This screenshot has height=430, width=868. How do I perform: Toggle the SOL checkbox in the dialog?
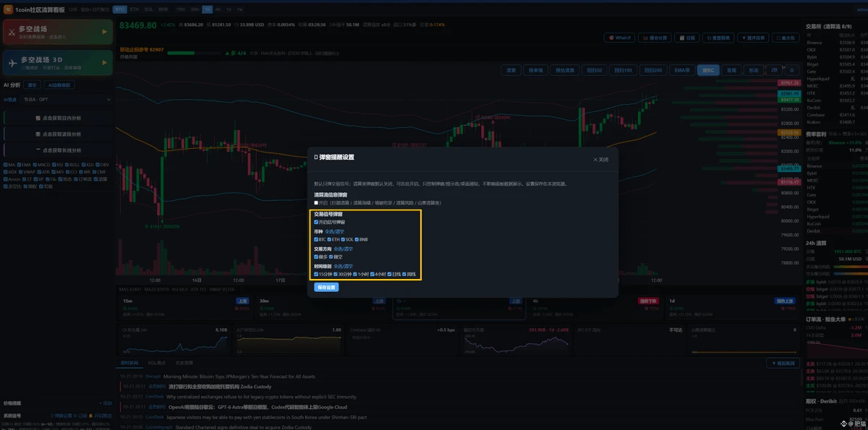(x=343, y=239)
